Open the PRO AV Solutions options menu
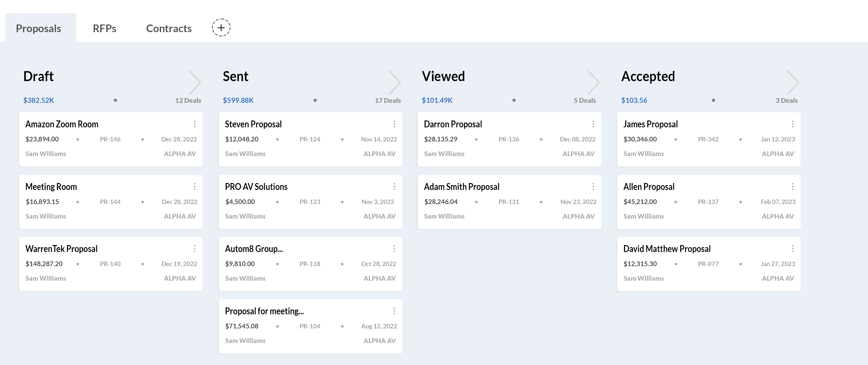 click(394, 186)
